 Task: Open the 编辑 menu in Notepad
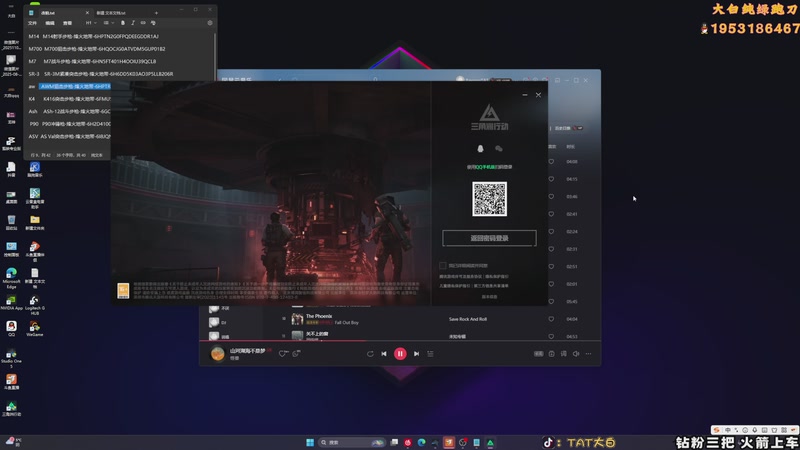[x=50, y=23]
